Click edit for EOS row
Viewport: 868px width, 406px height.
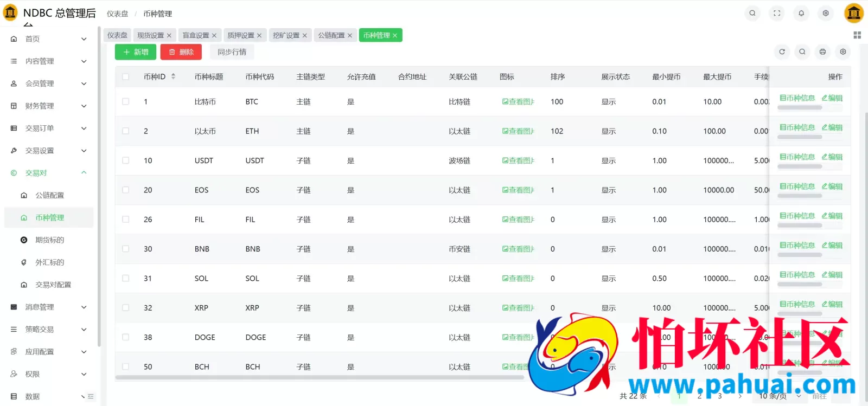click(832, 186)
